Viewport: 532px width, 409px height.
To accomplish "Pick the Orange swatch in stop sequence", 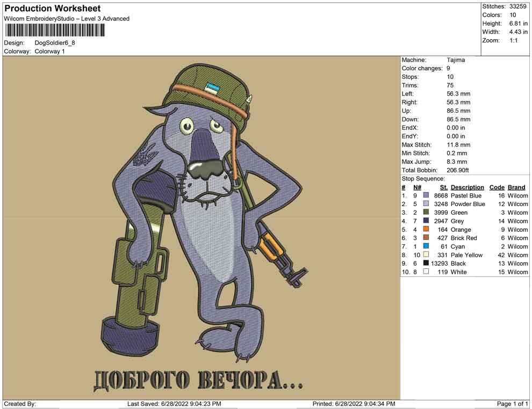I will click(426, 230).
